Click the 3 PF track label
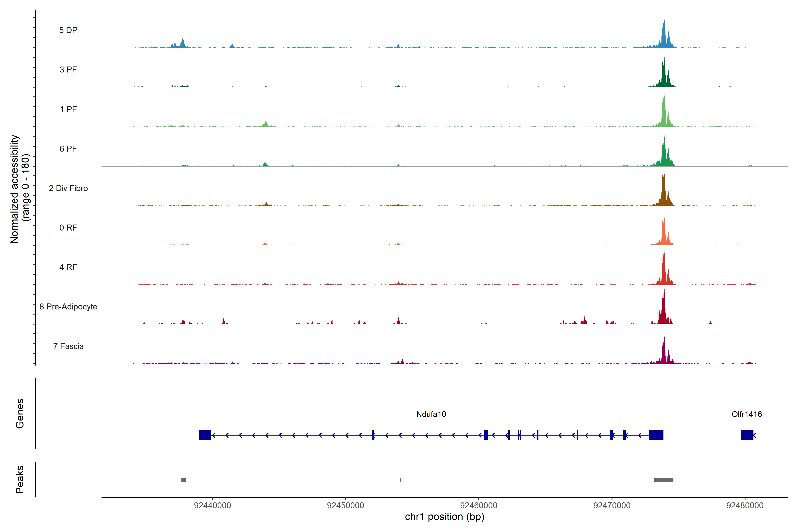Screen dimensions: 798x532 [x=68, y=70]
